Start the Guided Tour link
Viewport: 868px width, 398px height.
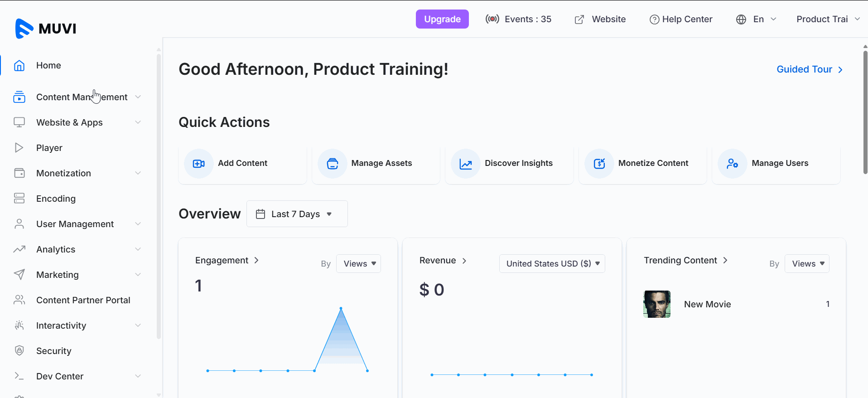(809, 69)
